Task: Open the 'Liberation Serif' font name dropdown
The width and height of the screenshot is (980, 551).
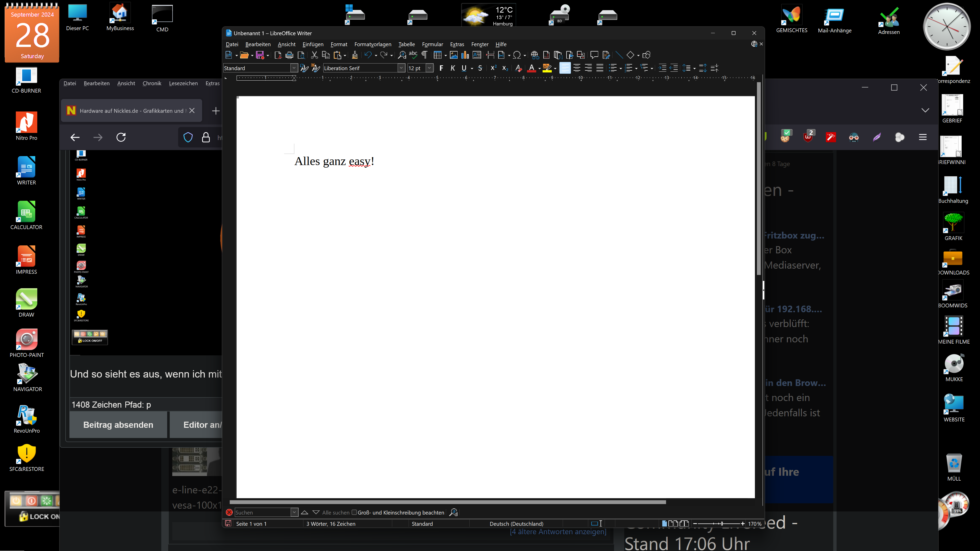Action: (401, 68)
